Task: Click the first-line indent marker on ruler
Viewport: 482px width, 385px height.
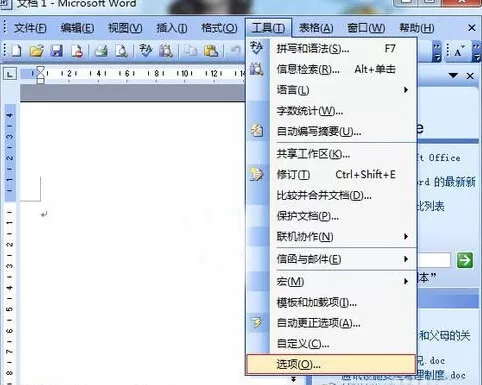Action: coord(40,70)
